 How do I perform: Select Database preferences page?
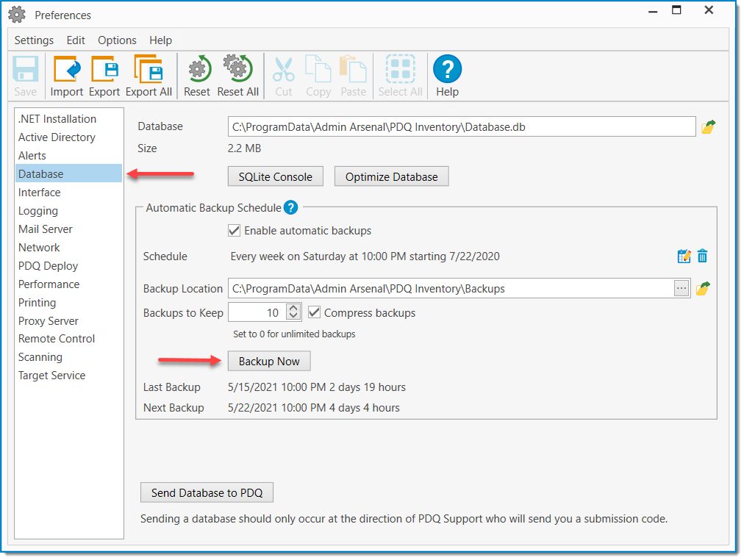[69, 173]
